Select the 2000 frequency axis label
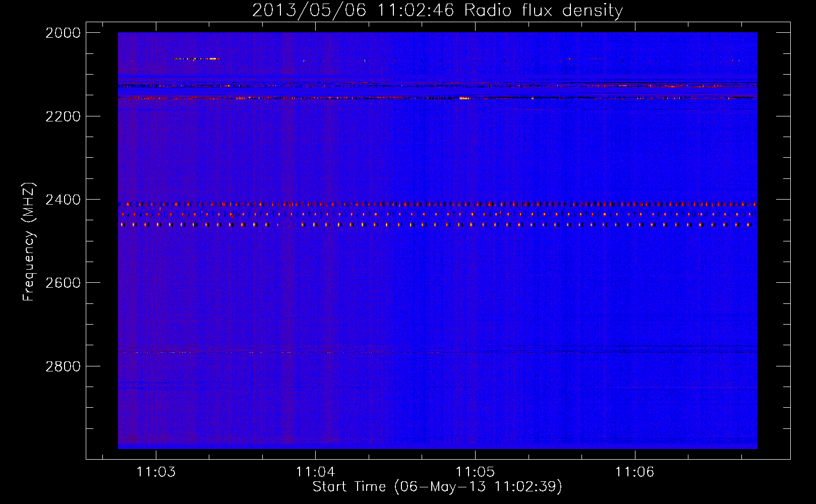Image resolution: width=816 pixels, height=504 pixels. (63, 33)
